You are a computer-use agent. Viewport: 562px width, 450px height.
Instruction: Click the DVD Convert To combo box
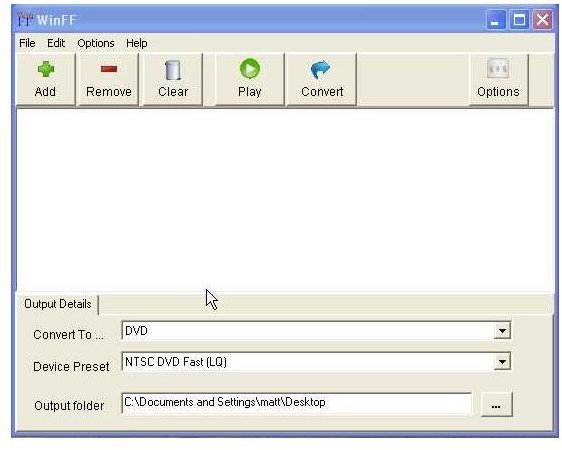[316, 331]
